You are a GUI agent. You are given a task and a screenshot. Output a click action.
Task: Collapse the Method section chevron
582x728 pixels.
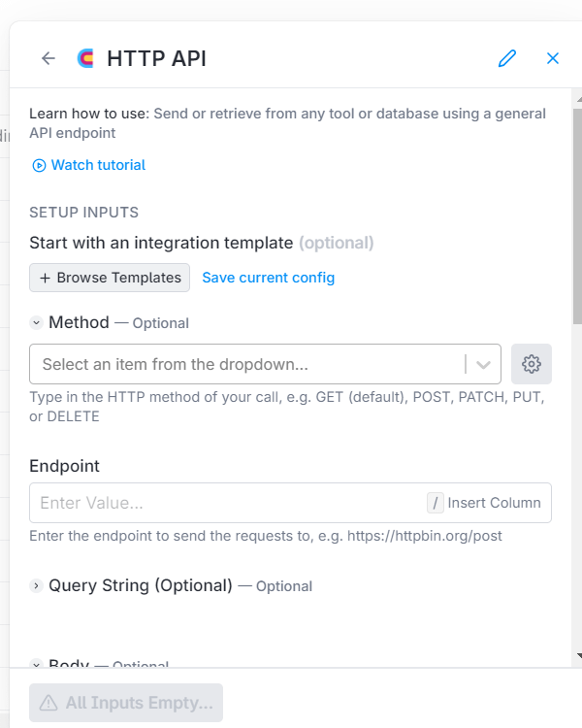36,323
